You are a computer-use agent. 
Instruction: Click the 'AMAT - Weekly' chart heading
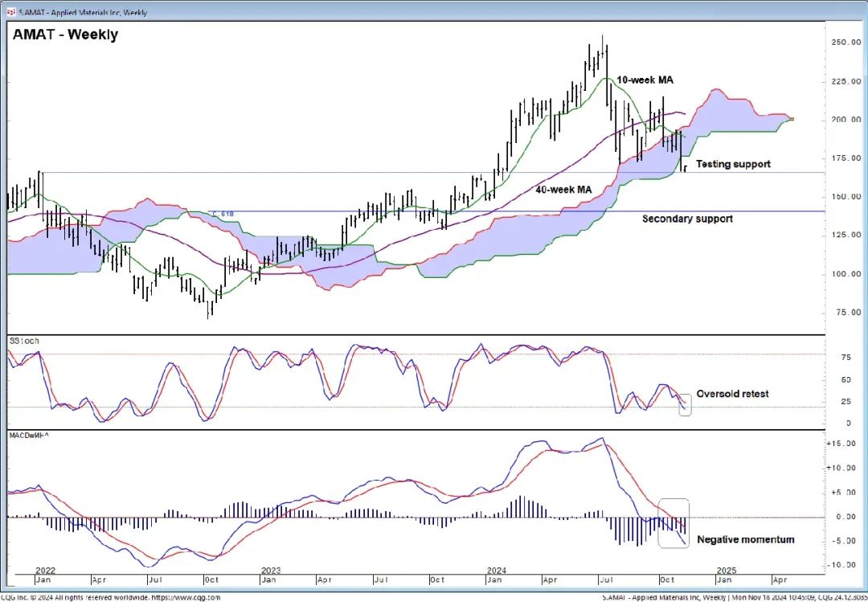[x=65, y=35]
